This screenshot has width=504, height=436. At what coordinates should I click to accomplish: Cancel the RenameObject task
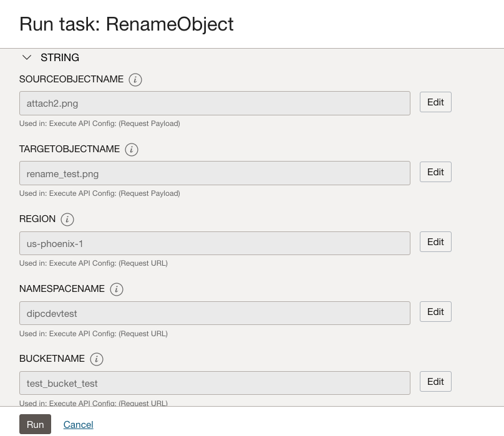(x=78, y=424)
